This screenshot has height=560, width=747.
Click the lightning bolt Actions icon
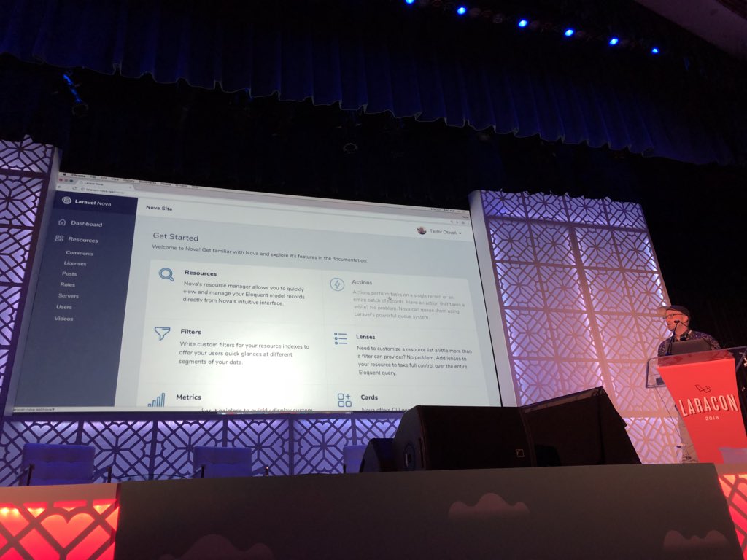[337, 284]
